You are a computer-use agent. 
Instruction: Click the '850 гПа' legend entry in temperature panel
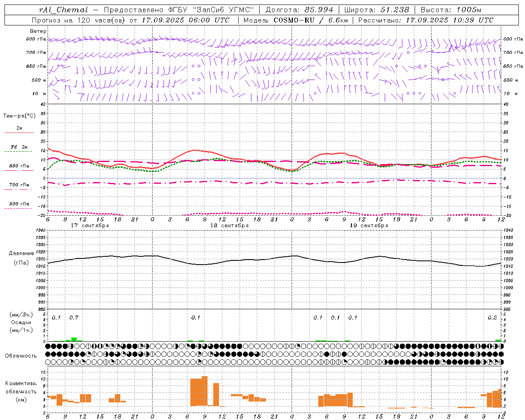click(x=19, y=166)
